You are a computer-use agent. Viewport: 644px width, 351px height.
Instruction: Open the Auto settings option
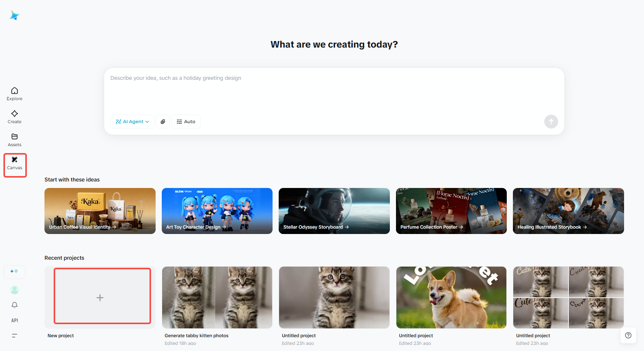coord(186,122)
